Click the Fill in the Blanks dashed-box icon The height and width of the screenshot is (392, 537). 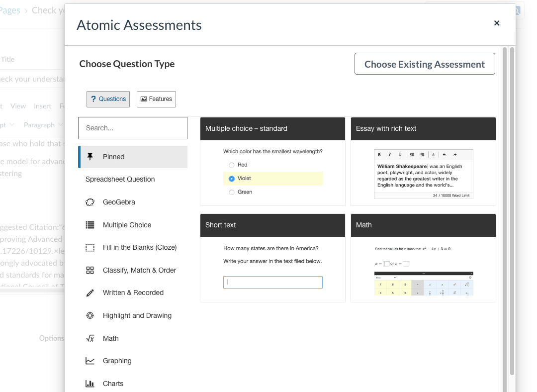[x=90, y=247]
